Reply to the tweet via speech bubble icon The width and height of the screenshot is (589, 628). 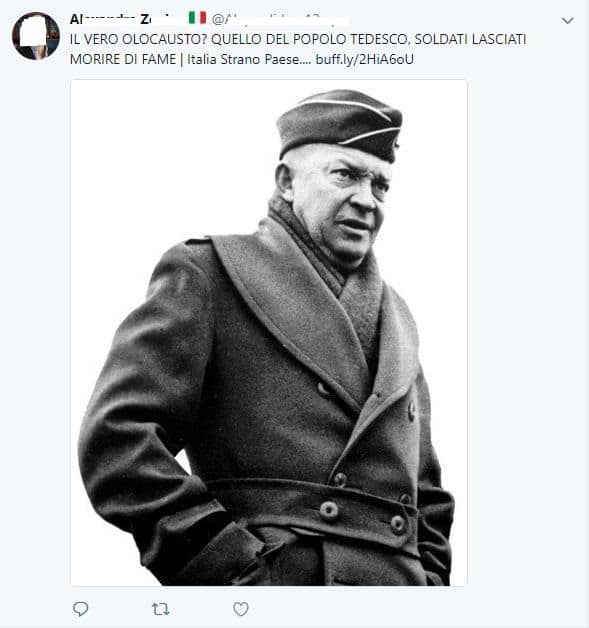pos(80,609)
